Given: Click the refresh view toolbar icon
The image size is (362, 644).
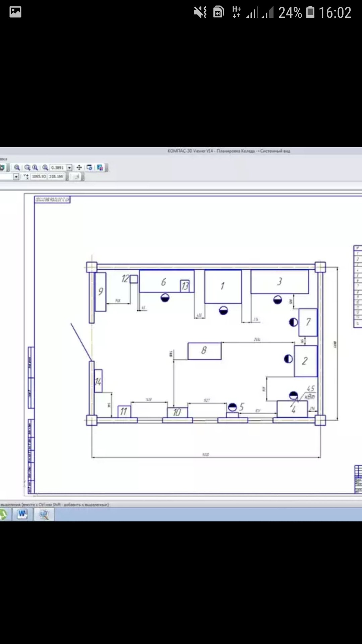Looking at the screenshot, I should point(89,167).
